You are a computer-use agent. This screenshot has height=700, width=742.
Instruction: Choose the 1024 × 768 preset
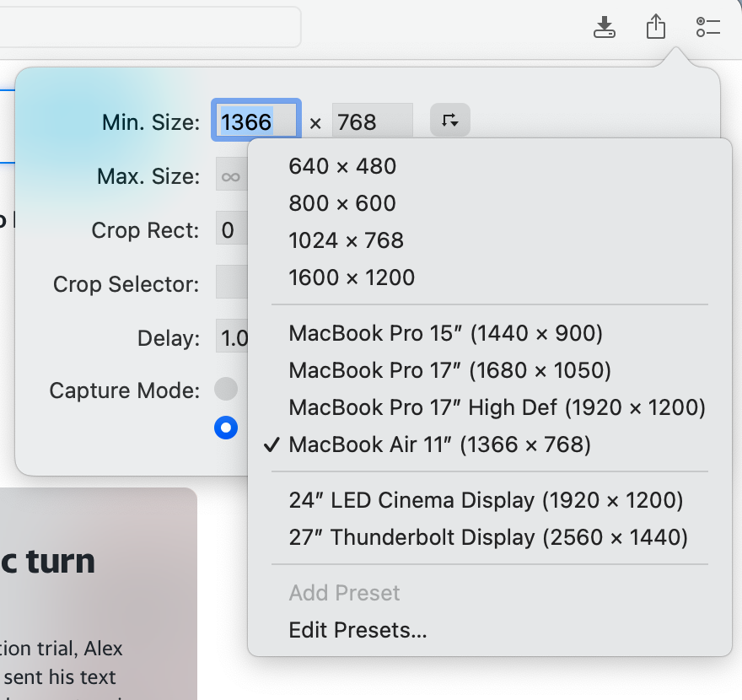[x=490, y=240]
